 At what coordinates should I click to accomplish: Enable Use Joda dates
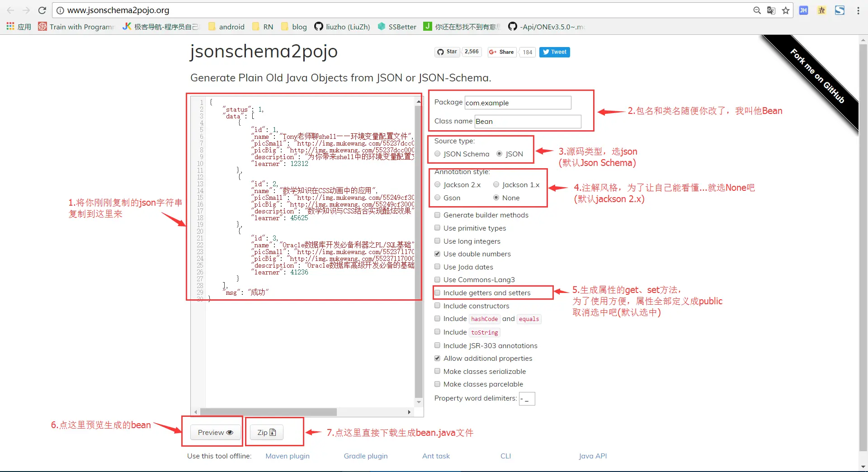(437, 267)
